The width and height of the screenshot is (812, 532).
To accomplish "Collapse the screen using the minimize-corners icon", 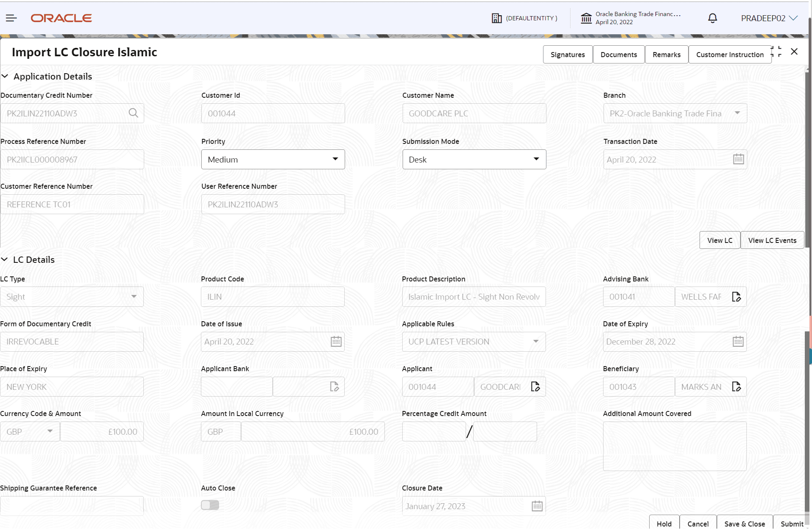I will point(779,51).
